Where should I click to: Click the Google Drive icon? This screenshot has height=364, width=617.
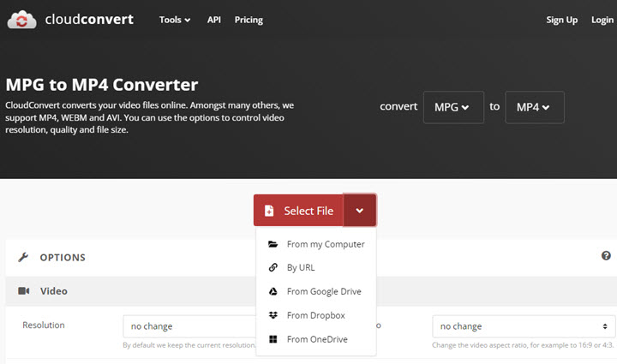tap(273, 291)
